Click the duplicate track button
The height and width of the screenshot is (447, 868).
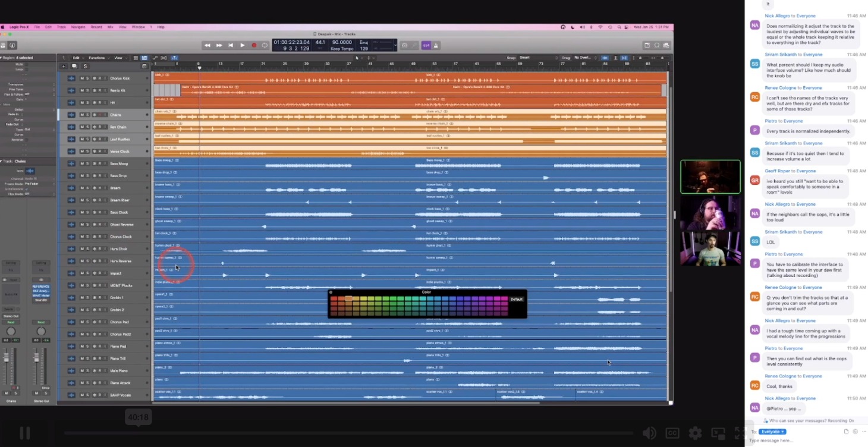tap(74, 66)
